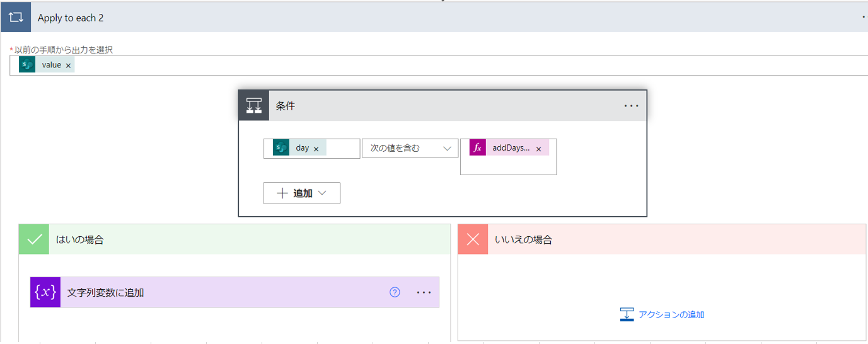Open more options for 文字列変数に追加
Image resolution: width=868 pixels, height=344 pixels.
[424, 292]
